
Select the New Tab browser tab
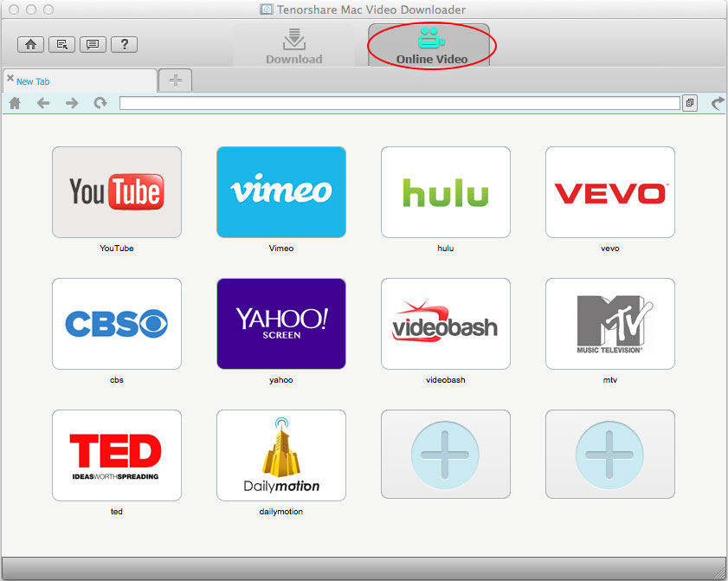80,81
